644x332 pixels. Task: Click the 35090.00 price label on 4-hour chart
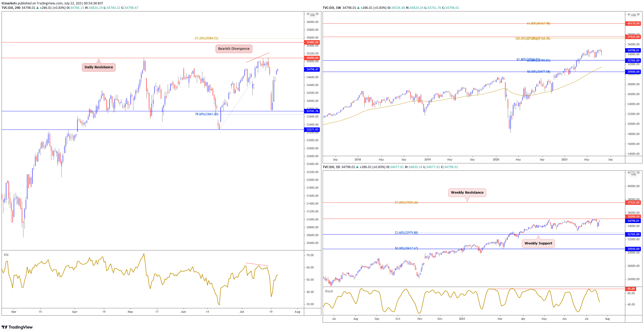click(x=312, y=58)
